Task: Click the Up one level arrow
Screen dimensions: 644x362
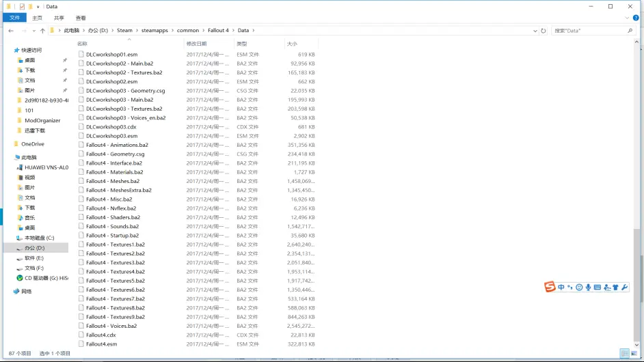Action: pyautogui.click(x=42, y=31)
